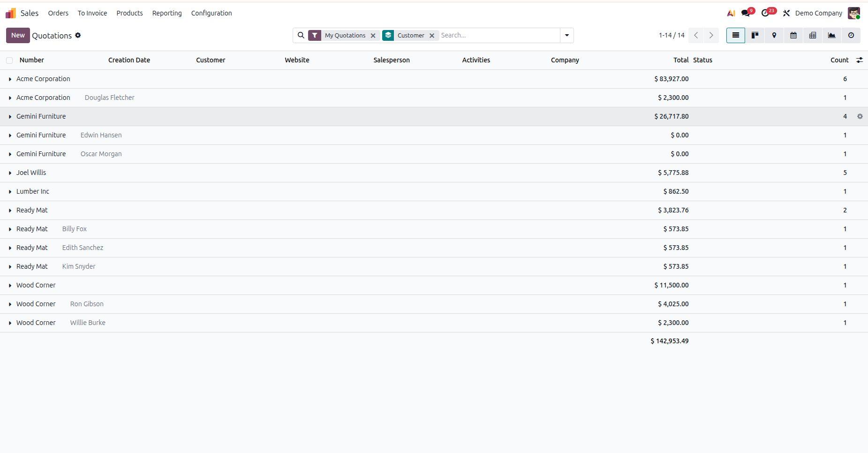868x453 pixels.
Task: Open the Configuration menu
Action: tap(211, 13)
